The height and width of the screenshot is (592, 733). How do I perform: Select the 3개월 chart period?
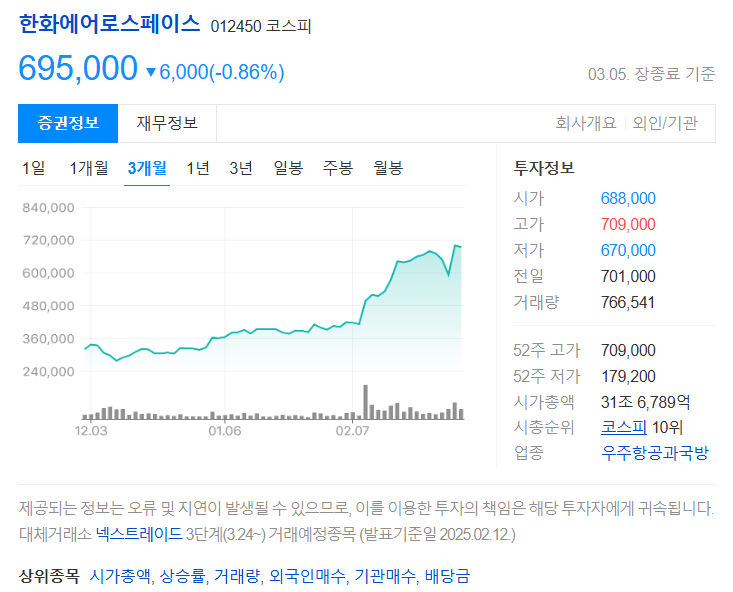coord(147,168)
